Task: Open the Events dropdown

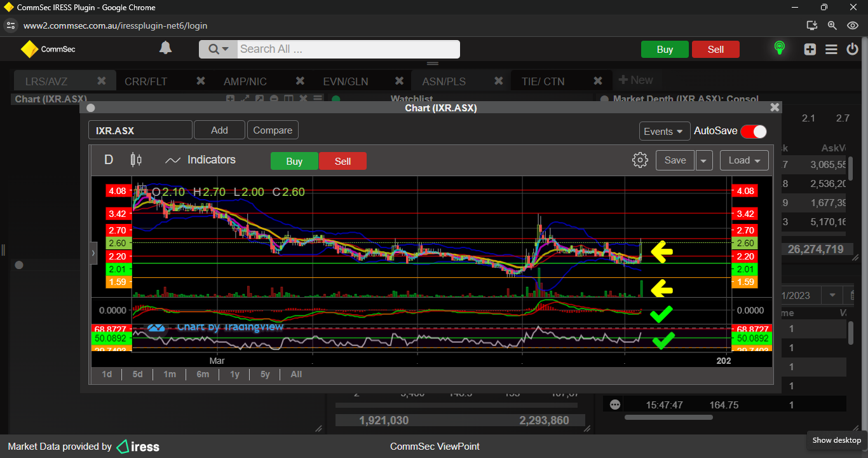Action: click(x=665, y=131)
